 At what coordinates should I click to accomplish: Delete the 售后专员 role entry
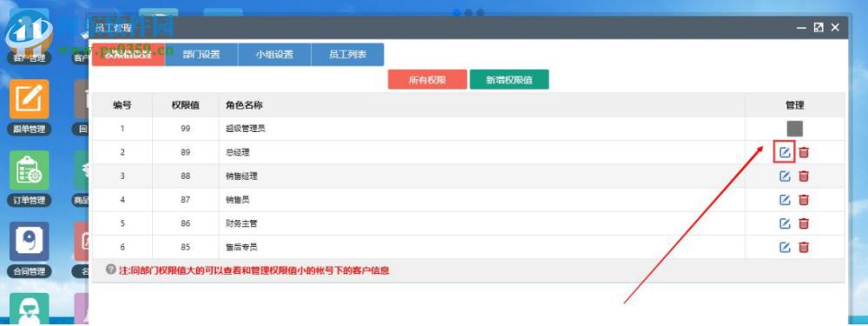point(804,247)
